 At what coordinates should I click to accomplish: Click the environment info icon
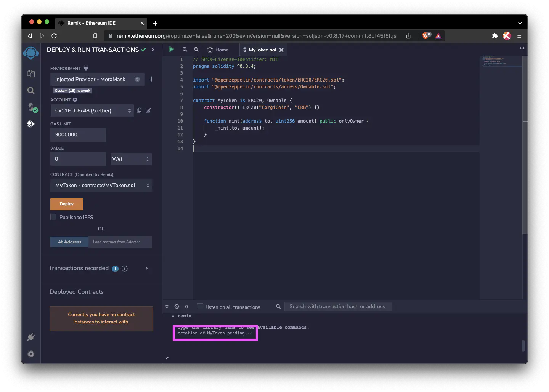coord(151,79)
